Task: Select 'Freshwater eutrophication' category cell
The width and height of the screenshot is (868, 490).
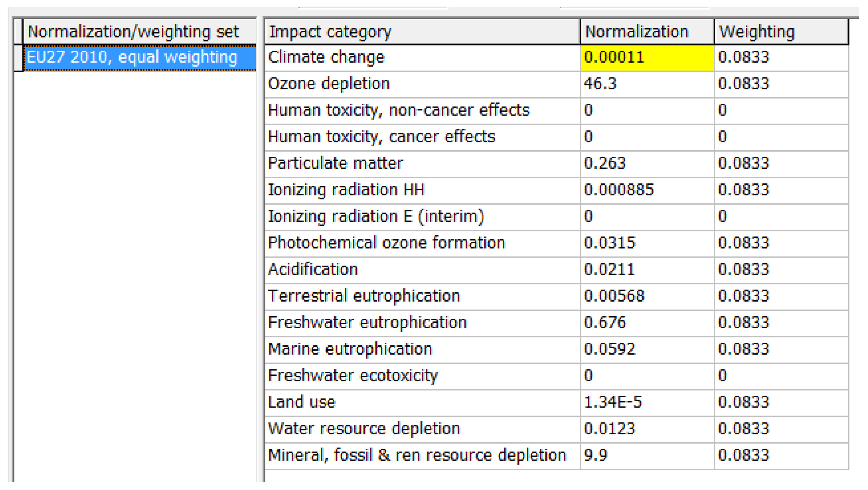Action: [x=422, y=323]
